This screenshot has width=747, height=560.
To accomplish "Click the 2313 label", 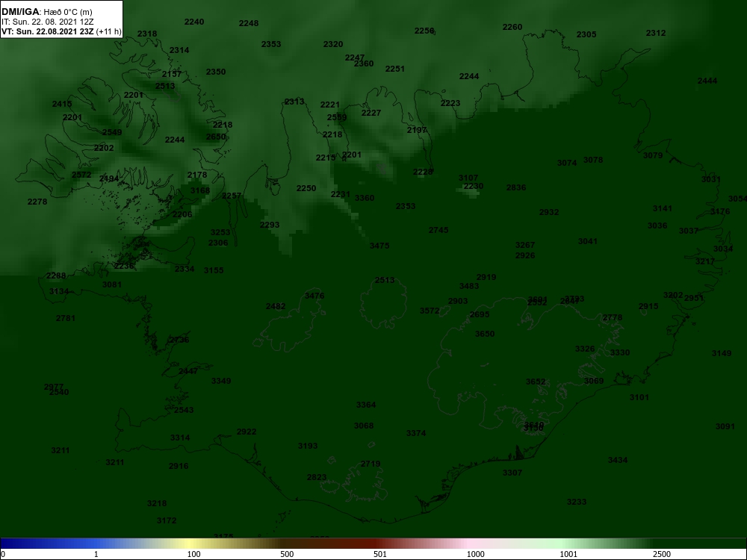I will 294,102.
